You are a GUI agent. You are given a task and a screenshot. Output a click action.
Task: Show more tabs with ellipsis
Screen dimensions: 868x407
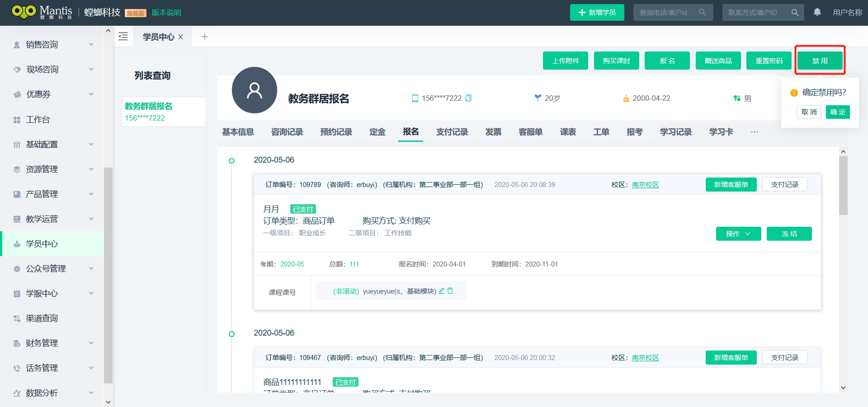tap(754, 132)
